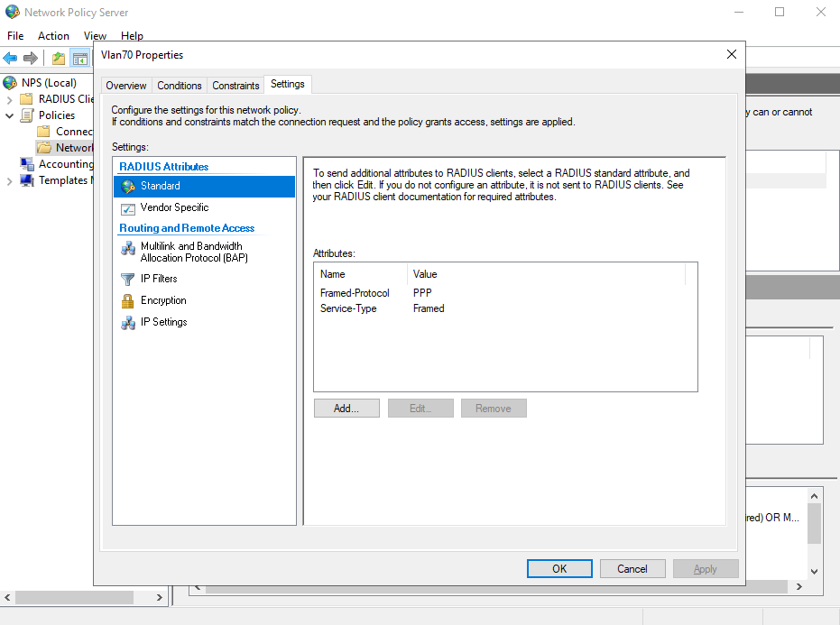Click the RADIUS Clients folder icon
The width and height of the screenshot is (840, 625).
click(26, 99)
